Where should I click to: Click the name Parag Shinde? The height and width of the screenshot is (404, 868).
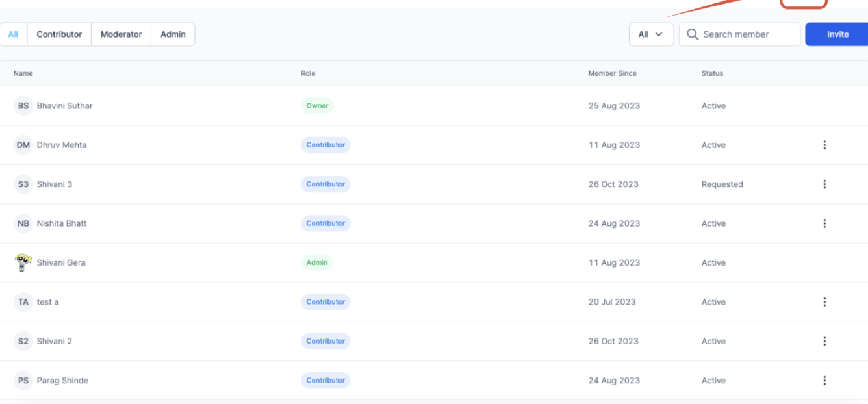point(62,381)
